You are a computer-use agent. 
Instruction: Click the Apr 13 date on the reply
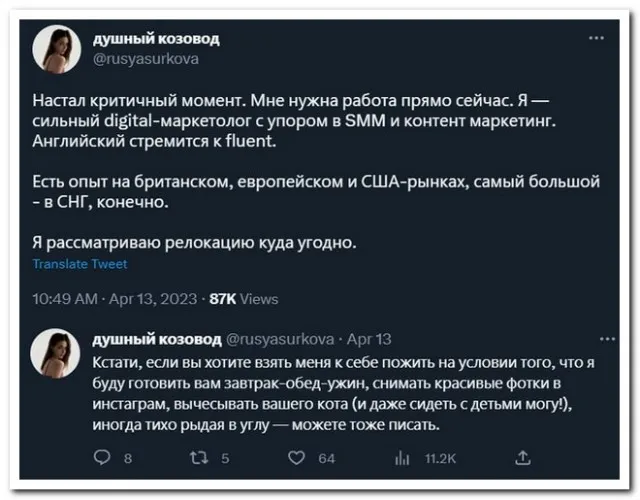[369, 339]
